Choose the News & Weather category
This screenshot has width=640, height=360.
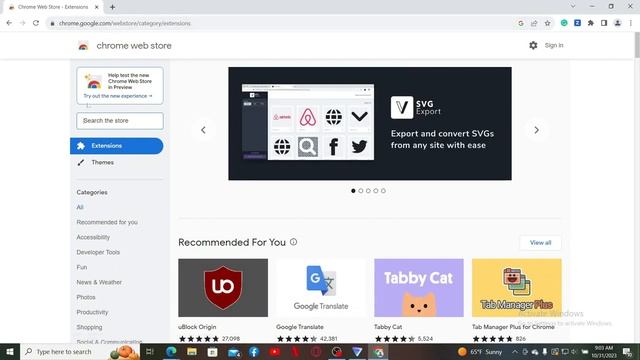99,282
